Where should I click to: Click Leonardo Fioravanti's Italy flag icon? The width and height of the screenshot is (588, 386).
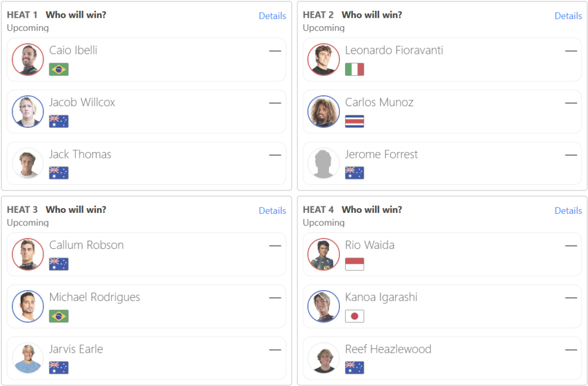354,69
